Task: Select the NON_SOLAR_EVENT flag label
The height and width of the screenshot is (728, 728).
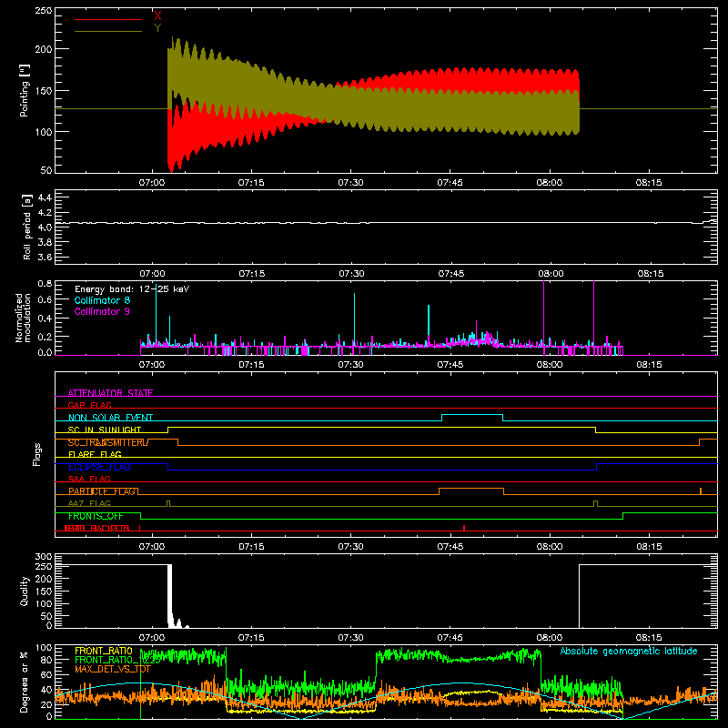Action: [110, 418]
